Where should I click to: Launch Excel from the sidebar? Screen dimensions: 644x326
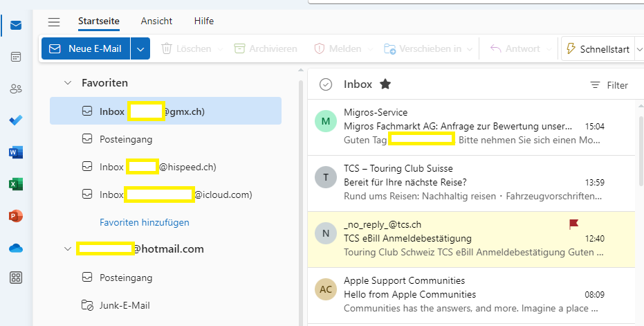(16, 183)
